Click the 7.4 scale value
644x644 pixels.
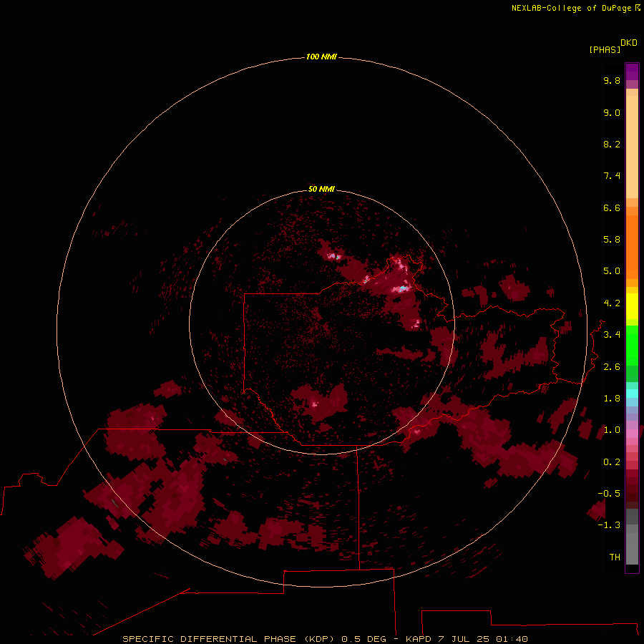[612, 176]
